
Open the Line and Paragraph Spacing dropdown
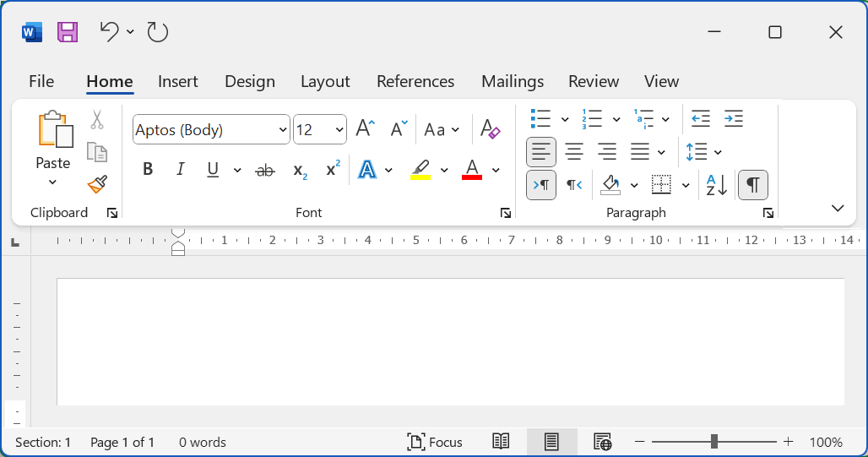(x=704, y=152)
